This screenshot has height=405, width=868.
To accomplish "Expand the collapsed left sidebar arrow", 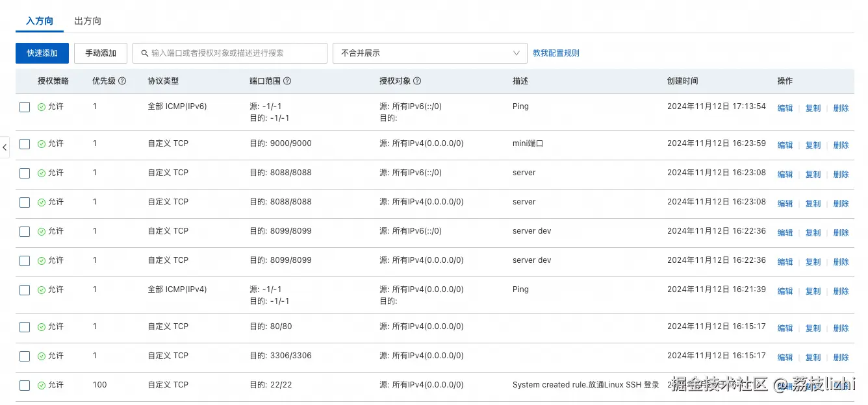I will 5,147.
